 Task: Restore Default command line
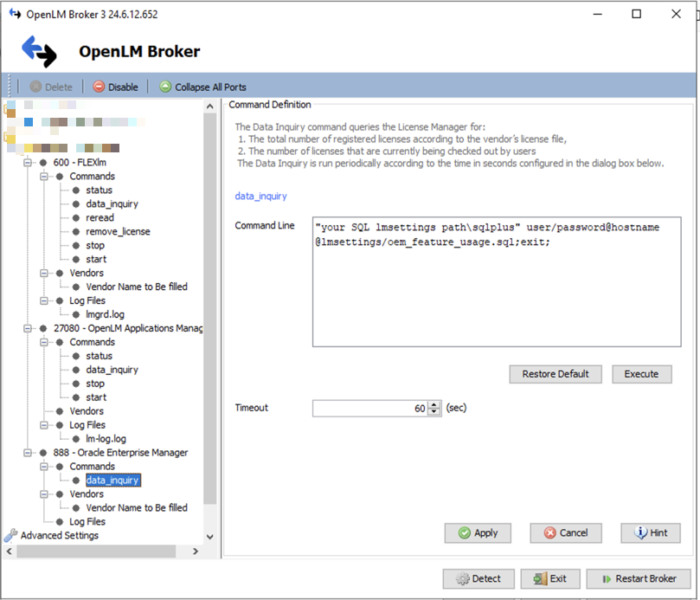(555, 374)
